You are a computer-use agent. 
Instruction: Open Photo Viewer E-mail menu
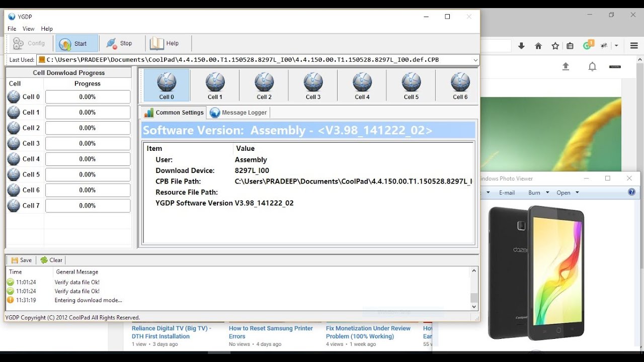[x=507, y=193]
